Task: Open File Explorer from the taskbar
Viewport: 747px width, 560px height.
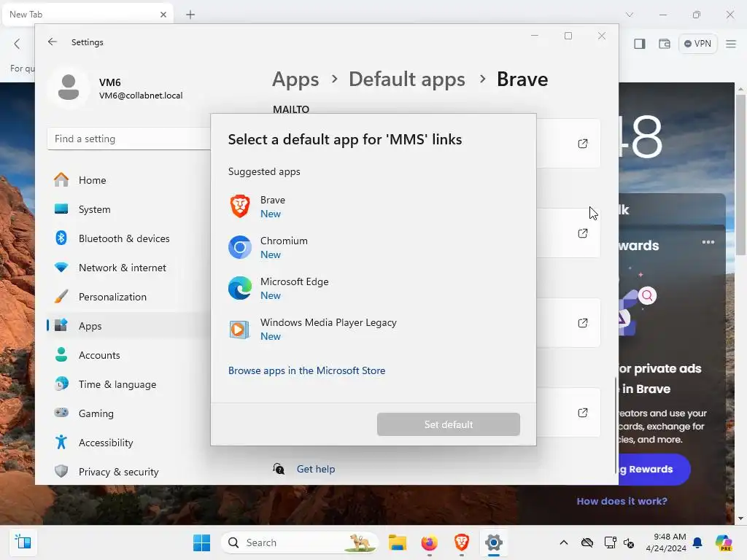Action: pyautogui.click(x=398, y=542)
